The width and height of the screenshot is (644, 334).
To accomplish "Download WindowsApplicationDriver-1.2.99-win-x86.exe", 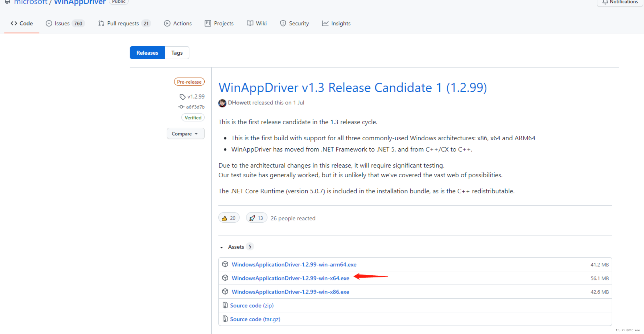I will (290, 292).
